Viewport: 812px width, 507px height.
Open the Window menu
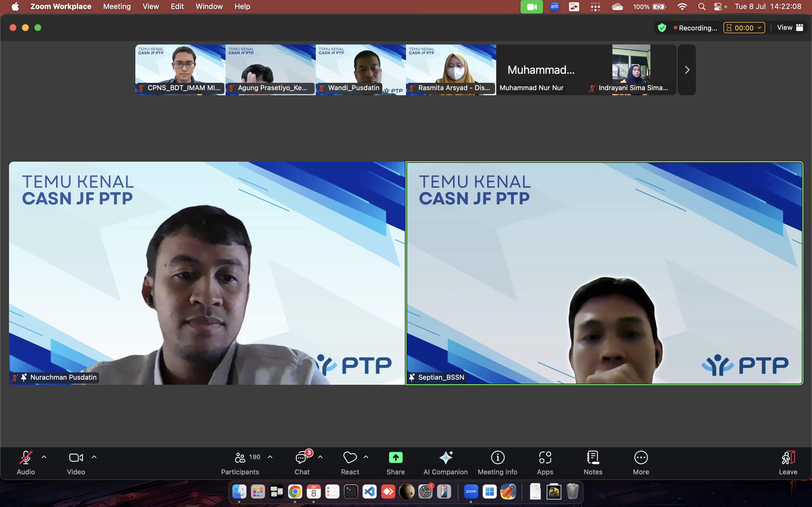click(209, 7)
